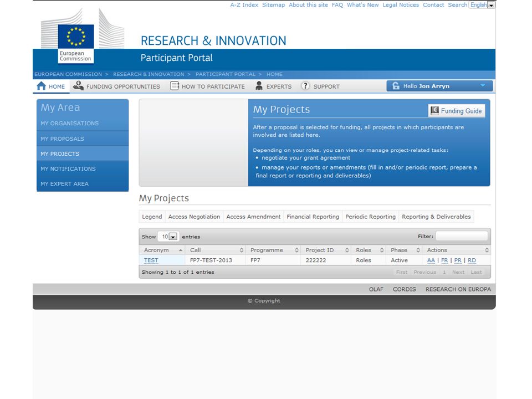The image size is (532, 399).
Task: Open the TEST project acronym link
Action: [151, 260]
